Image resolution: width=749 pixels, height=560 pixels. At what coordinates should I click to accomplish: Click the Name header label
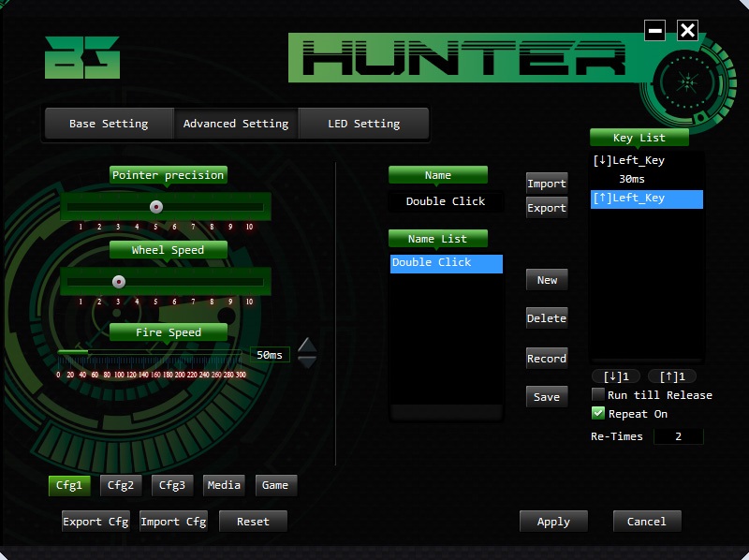tap(437, 175)
